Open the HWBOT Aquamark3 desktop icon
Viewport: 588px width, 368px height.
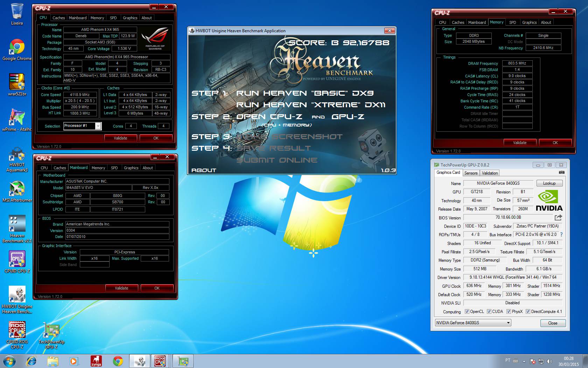(x=17, y=160)
